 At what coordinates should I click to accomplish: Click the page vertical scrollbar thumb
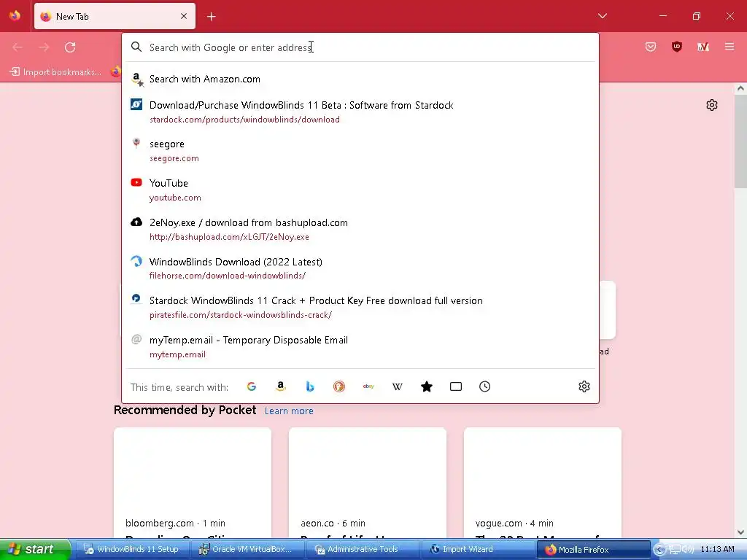[740, 141]
